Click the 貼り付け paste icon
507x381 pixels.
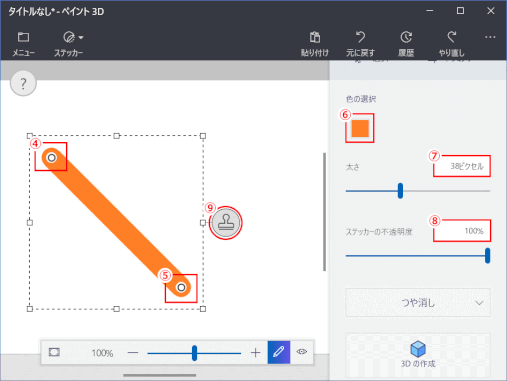(315, 37)
